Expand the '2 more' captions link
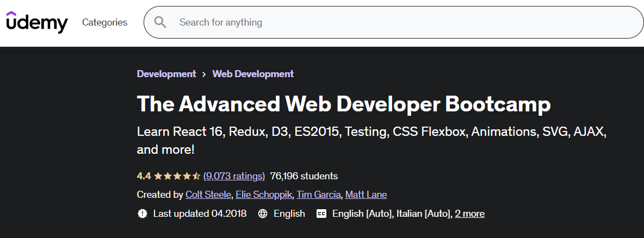 coord(470,214)
